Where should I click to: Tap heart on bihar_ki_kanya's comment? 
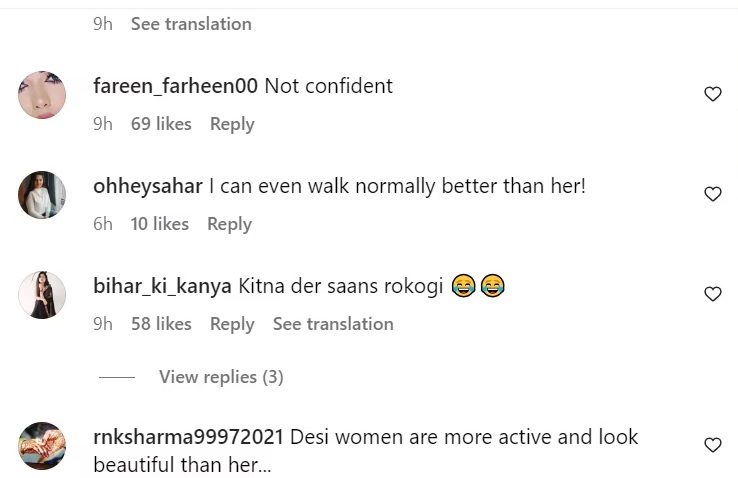(713, 294)
